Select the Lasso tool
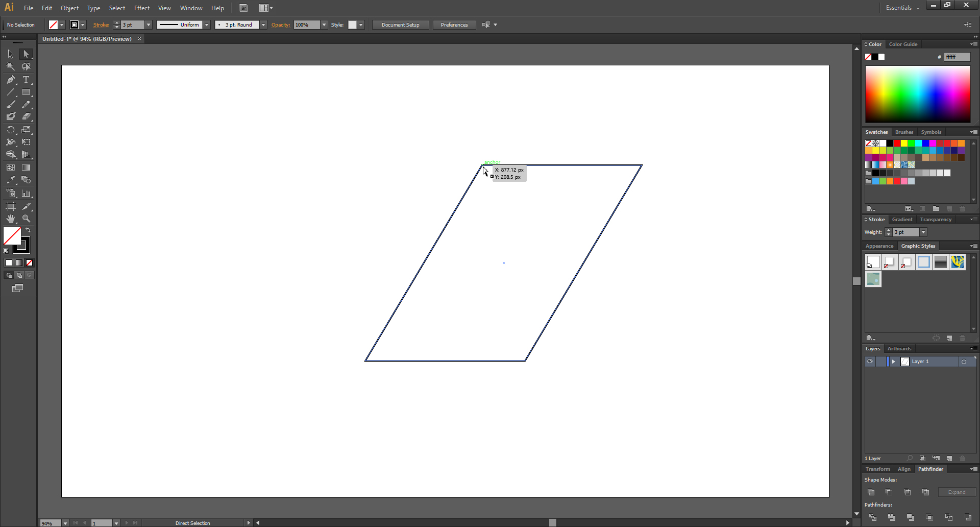 click(x=26, y=67)
